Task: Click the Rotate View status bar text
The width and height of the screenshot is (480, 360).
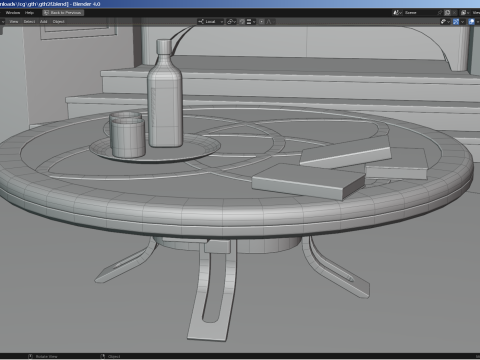Action: point(47,356)
